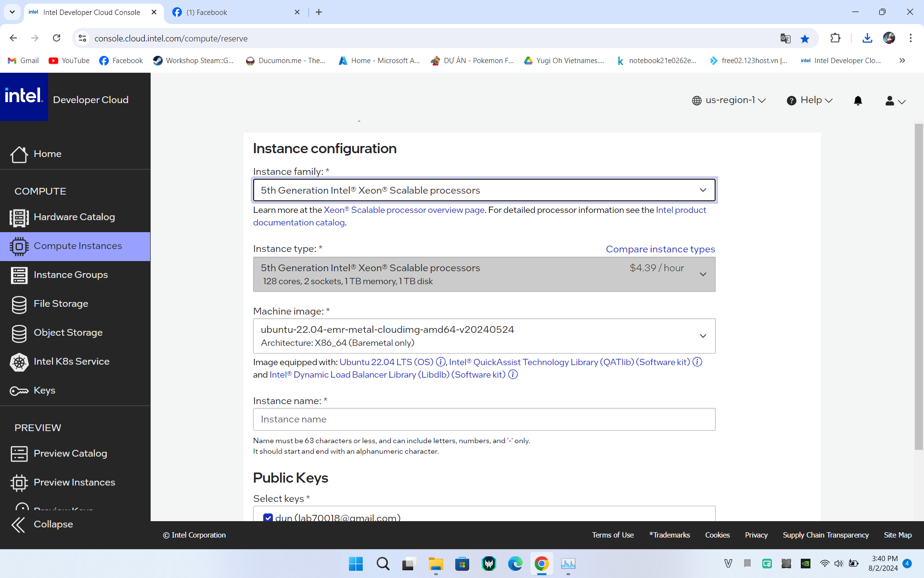Open Dynamic Load Balancer Library link

[x=387, y=375]
